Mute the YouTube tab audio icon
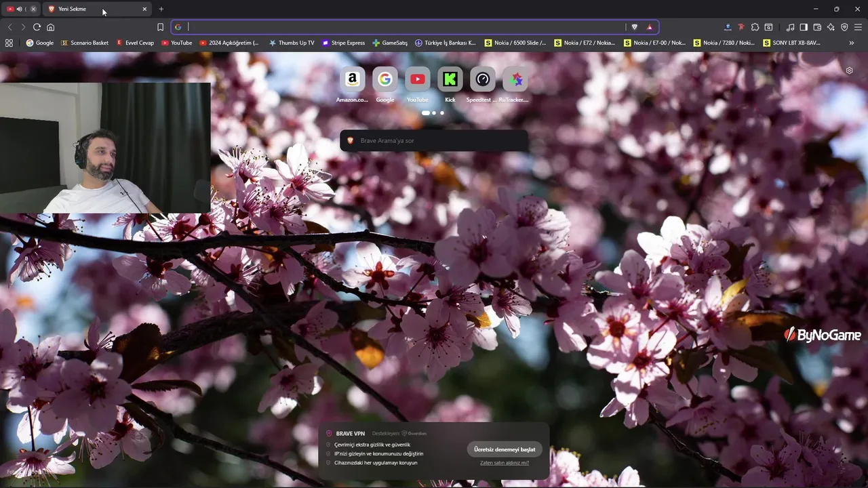 tap(19, 9)
